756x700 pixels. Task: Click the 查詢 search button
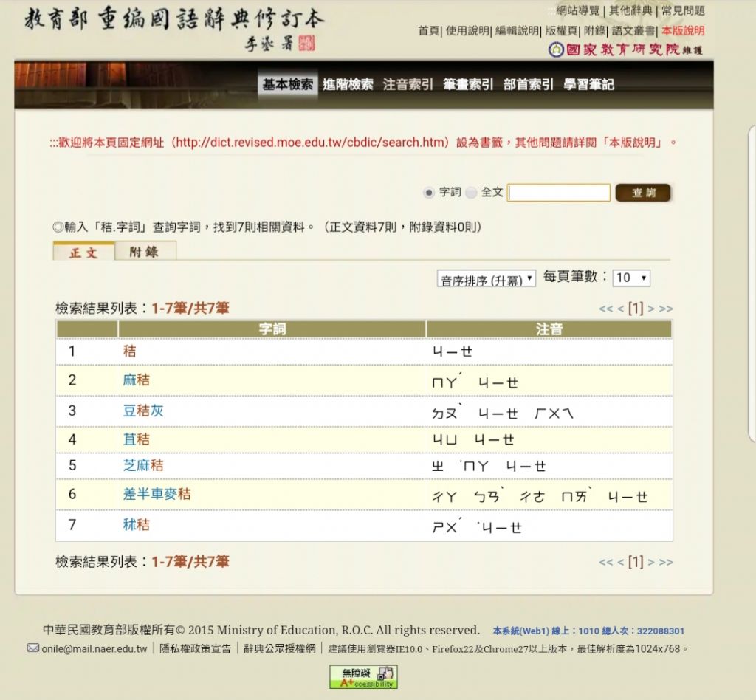(642, 192)
